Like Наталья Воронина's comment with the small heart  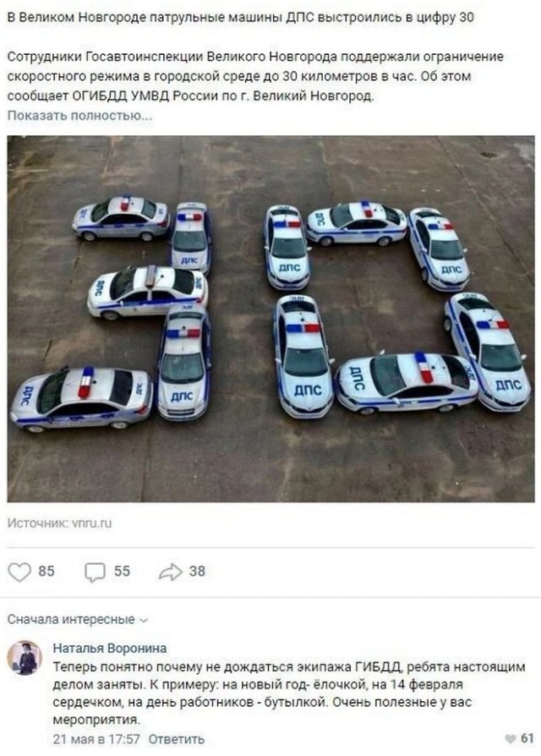510,738
